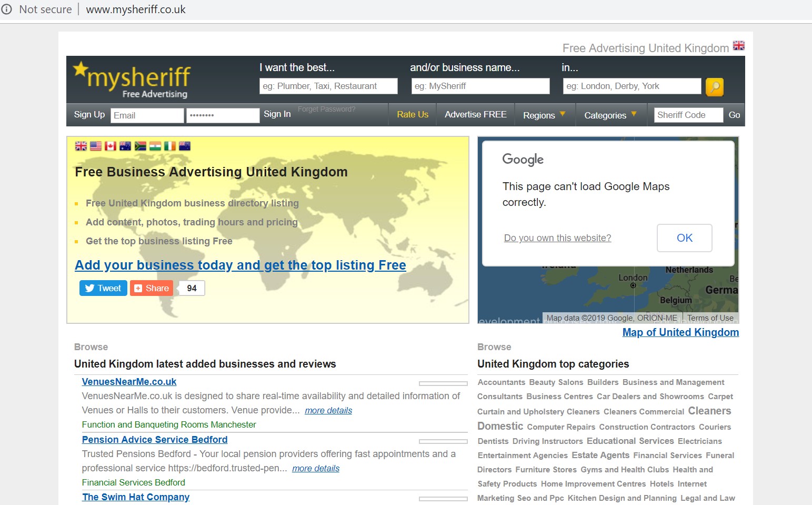Click the Sign In button
The width and height of the screenshot is (812, 505).
277,114
